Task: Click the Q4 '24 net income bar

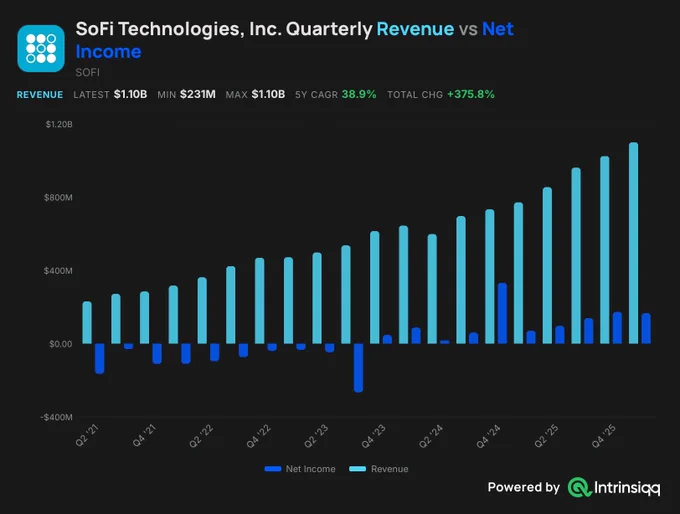Action: pyautogui.click(x=502, y=314)
